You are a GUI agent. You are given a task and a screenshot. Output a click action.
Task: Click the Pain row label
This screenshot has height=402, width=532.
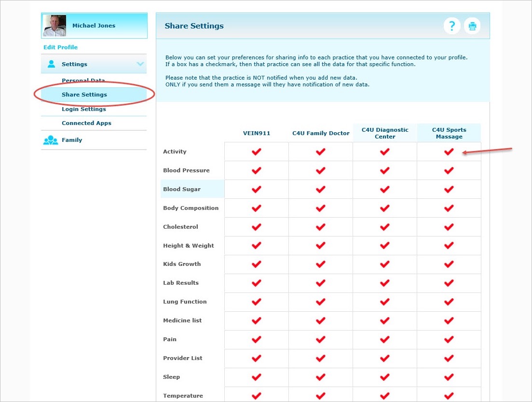[170, 339]
